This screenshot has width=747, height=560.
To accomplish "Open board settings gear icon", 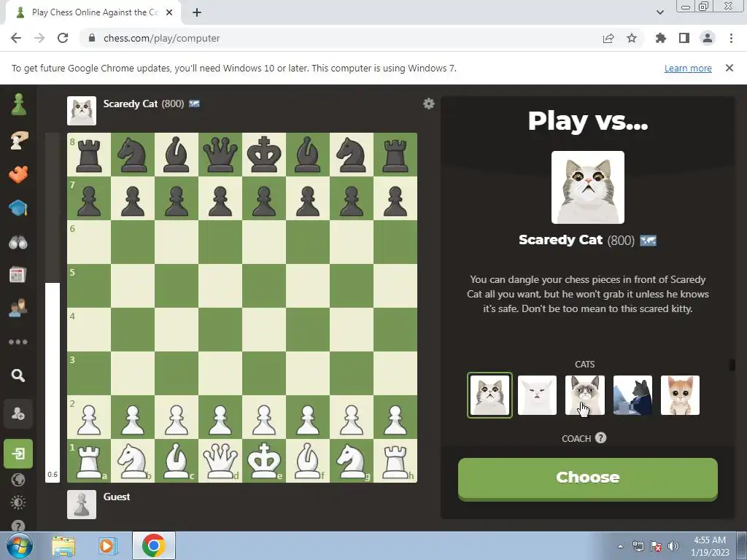I will pyautogui.click(x=429, y=104).
